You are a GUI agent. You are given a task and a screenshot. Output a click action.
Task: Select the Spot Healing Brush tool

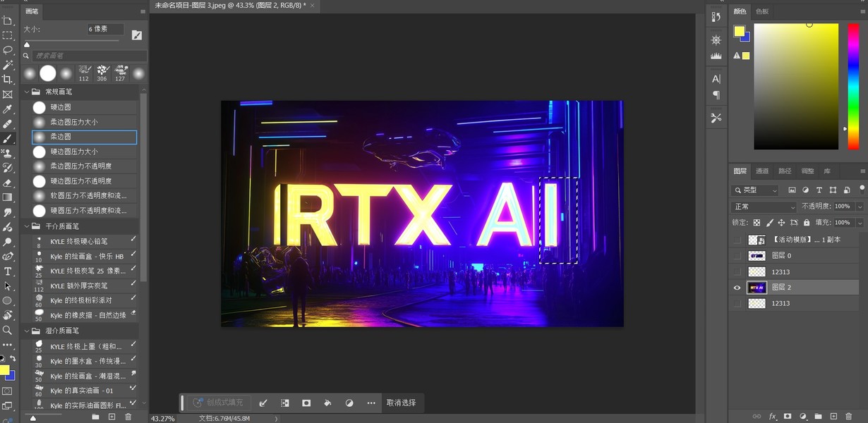pyautogui.click(x=7, y=124)
